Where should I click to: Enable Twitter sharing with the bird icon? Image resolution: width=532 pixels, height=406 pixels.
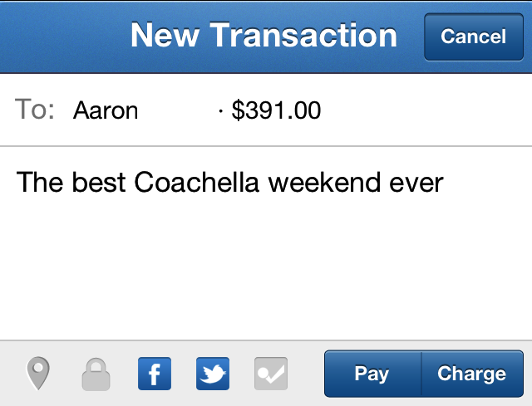[213, 374]
